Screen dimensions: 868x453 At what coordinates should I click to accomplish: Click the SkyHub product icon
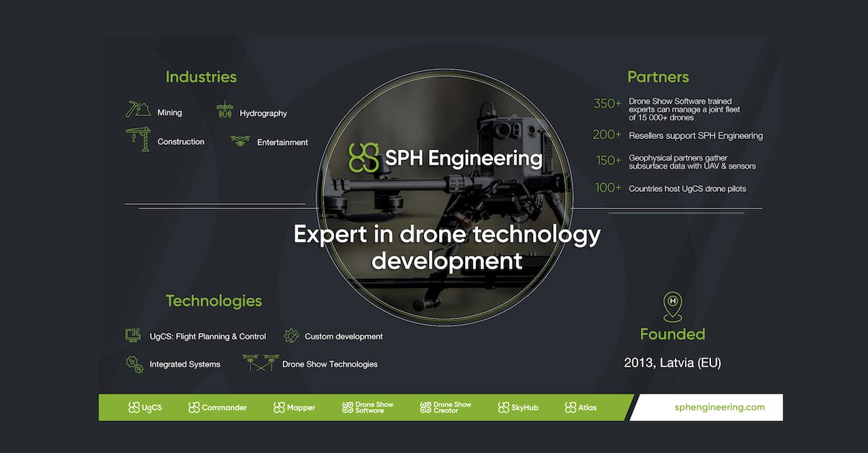click(517, 407)
